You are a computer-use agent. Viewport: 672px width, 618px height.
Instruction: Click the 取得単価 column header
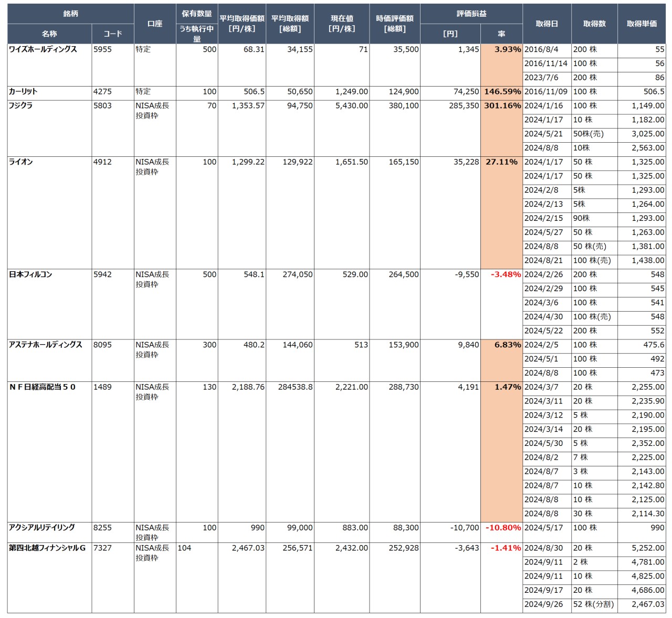point(642,24)
